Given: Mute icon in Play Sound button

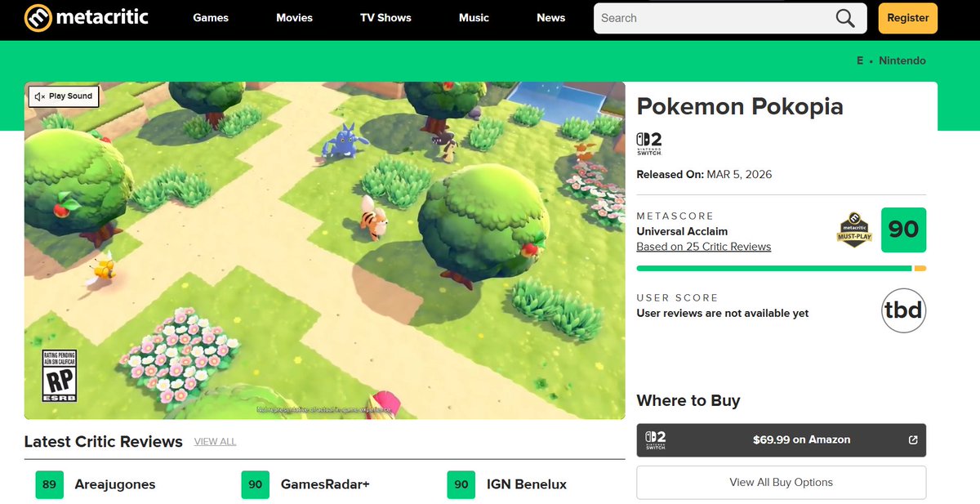Looking at the screenshot, I should point(38,96).
